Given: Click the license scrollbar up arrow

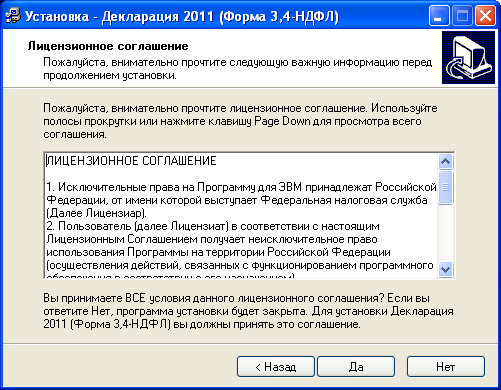Looking at the screenshot, I should click(x=445, y=162).
